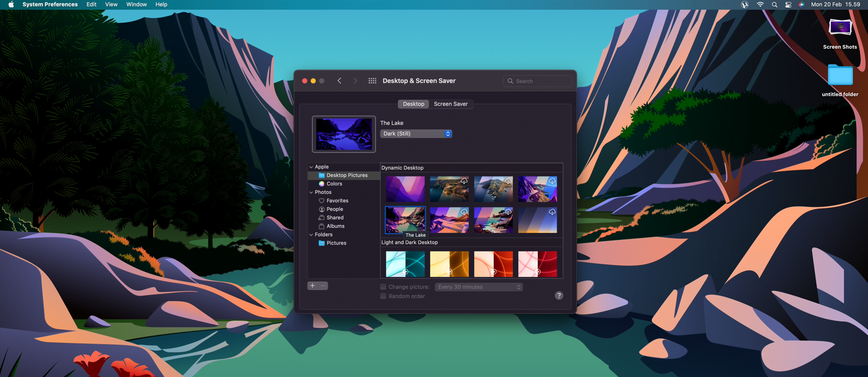Select the third Dynamic Desktop wallpaper
Image resolution: width=868 pixels, height=377 pixels.
[x=494, y=189]
